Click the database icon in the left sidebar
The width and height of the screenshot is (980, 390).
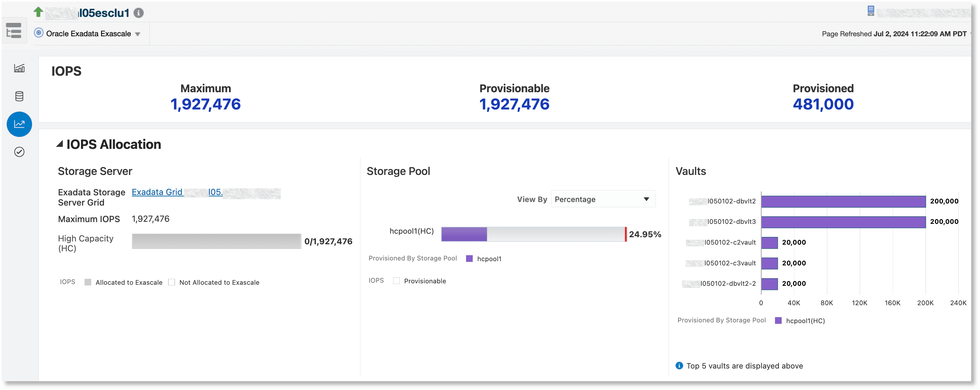[19, 96]
